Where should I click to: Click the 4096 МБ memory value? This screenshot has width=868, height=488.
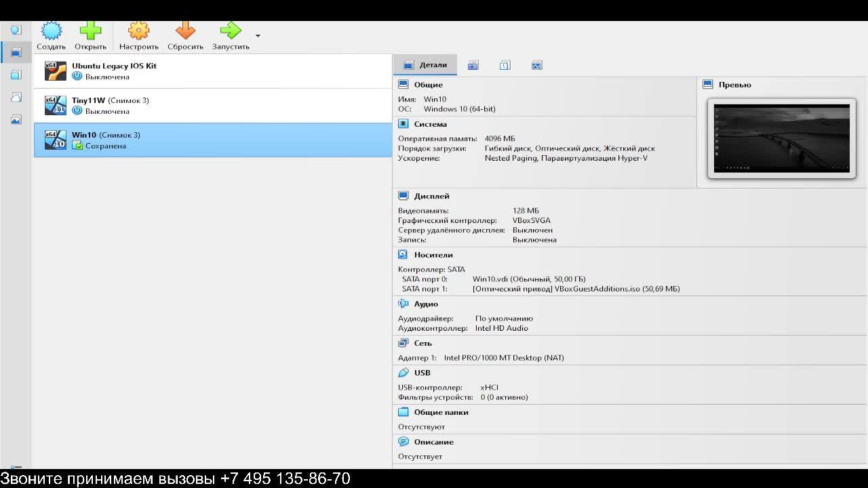point(500,139)
